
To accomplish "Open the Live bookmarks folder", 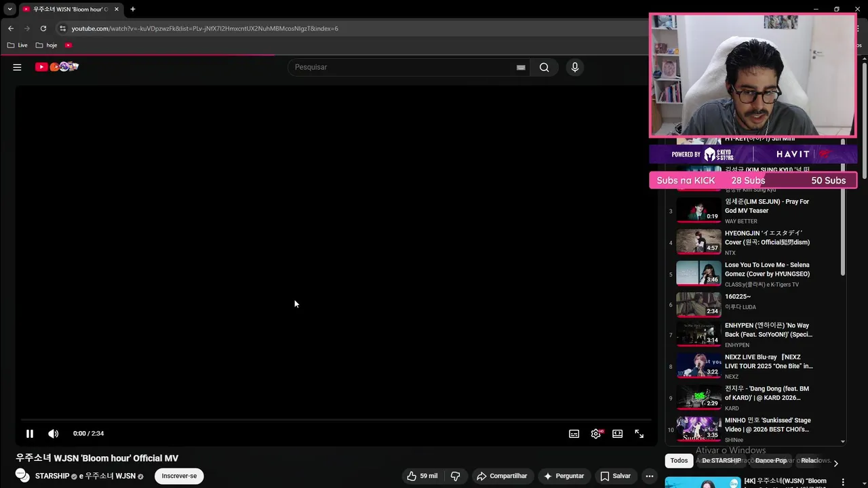I will [18, 45].
